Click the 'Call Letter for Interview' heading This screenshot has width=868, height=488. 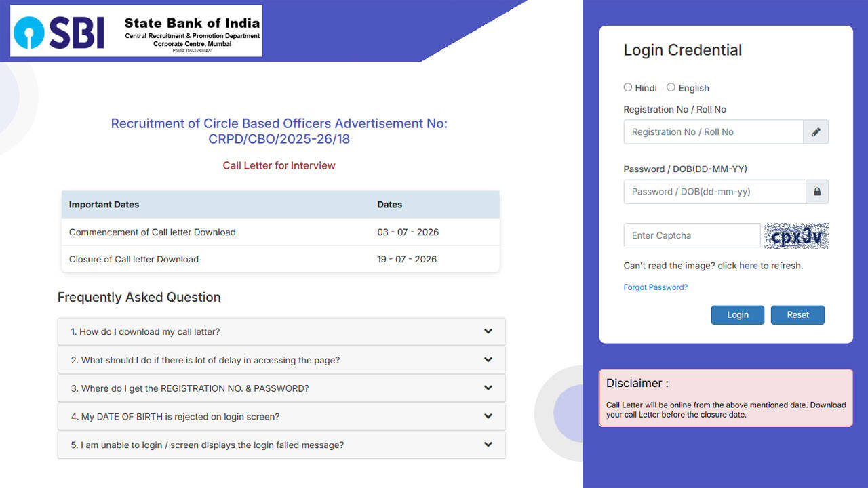click(x=279, y=165)
